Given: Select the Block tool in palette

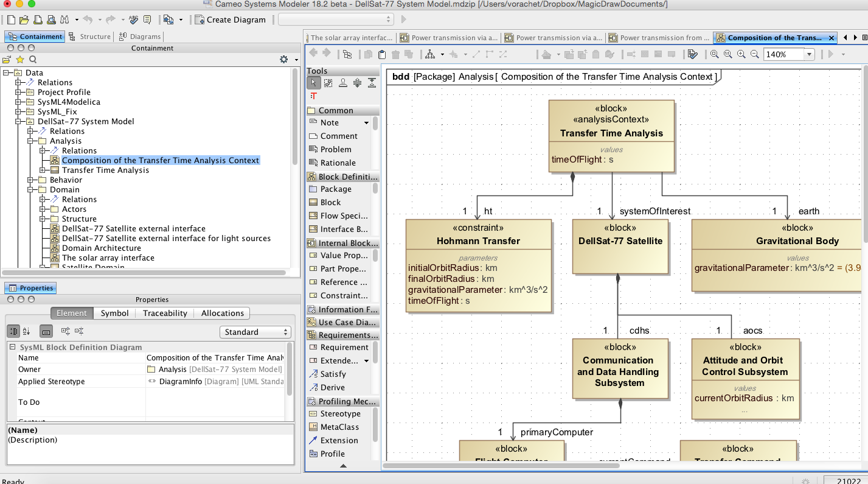Looking at the screenshot, I should (330, 202).
